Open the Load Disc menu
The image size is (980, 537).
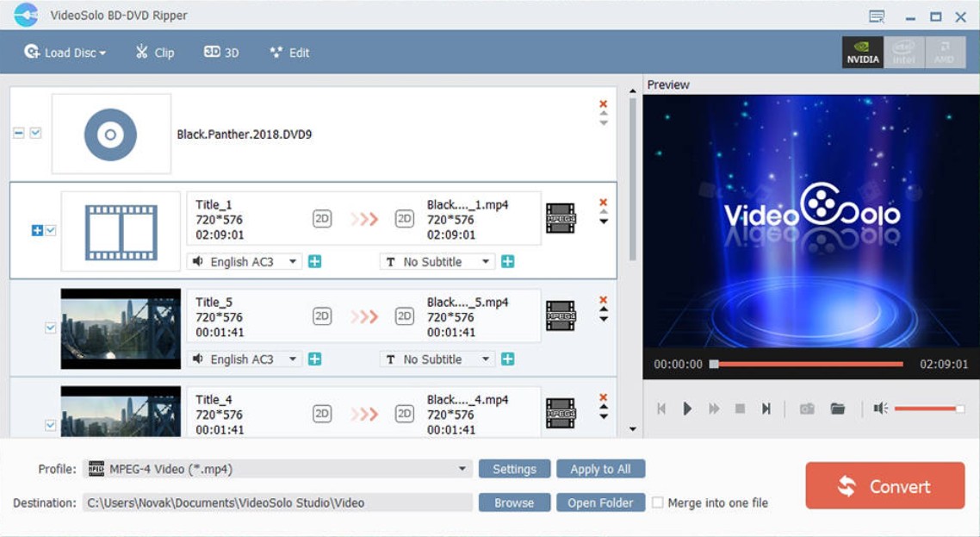pos(65,53)
